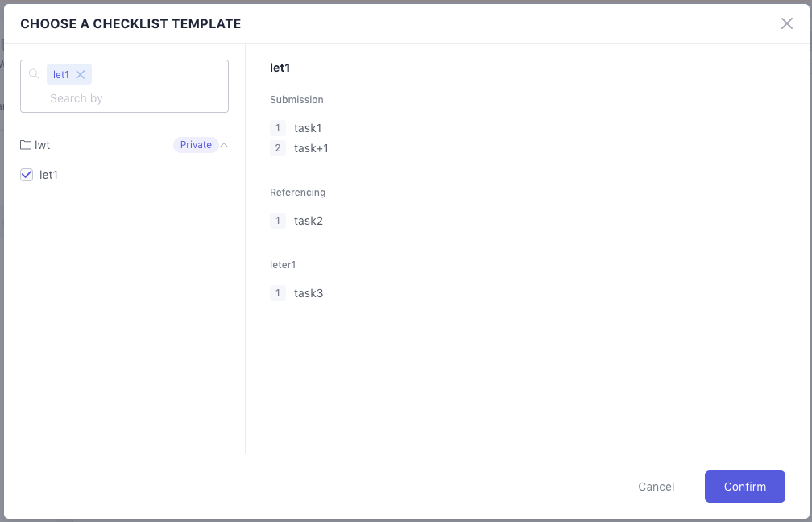Select task1 in Submission section
The image size is (812, 522).
[308, 128]
